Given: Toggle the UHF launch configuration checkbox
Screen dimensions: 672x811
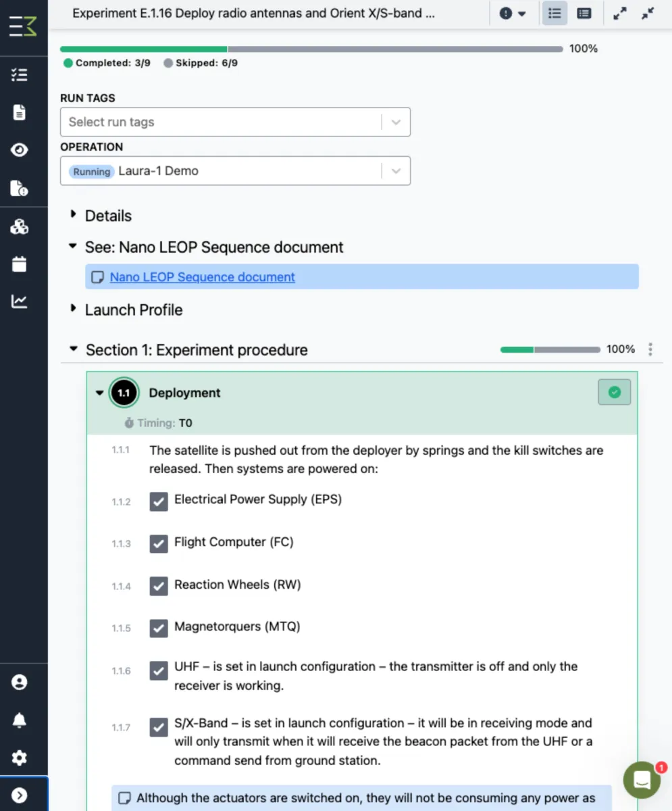Looking at the screenshot, I should point(159,670).
